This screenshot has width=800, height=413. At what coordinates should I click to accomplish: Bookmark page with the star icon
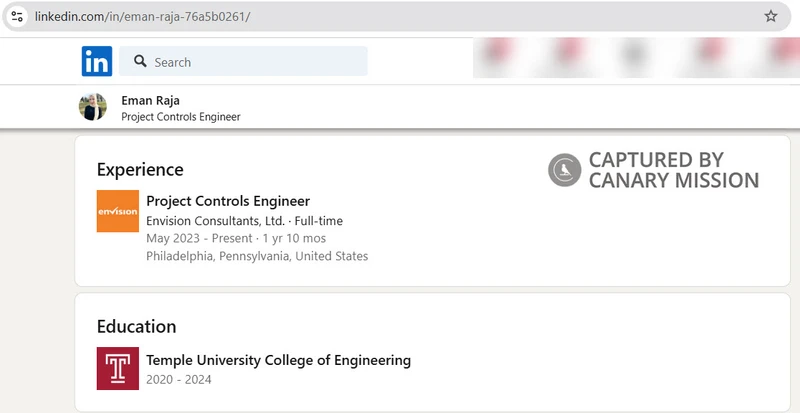(x=770, y=16)
